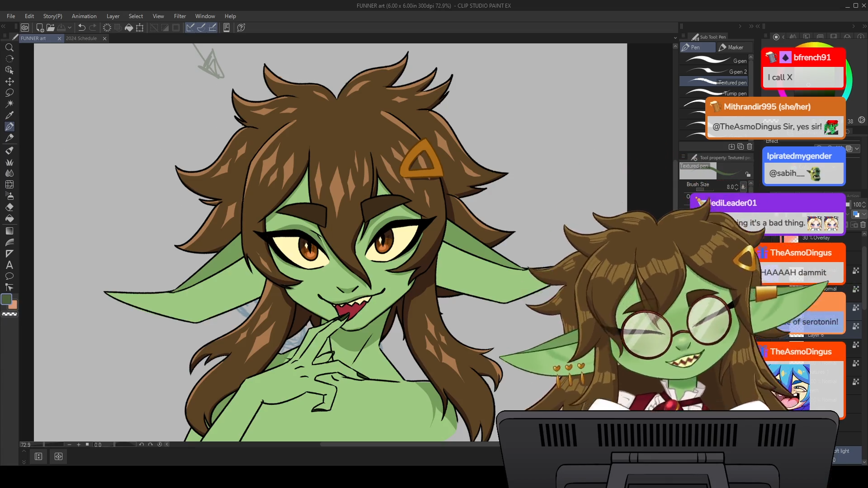The image size is (868, 488).
Task: Pick the Eyedropper tool
Action: click(x=9, y=115)
